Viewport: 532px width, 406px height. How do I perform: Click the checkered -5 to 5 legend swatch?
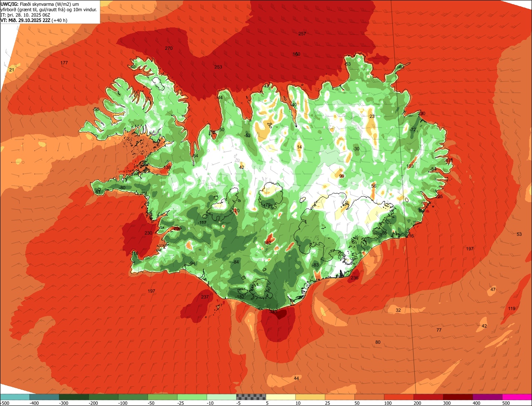point(251,397)
